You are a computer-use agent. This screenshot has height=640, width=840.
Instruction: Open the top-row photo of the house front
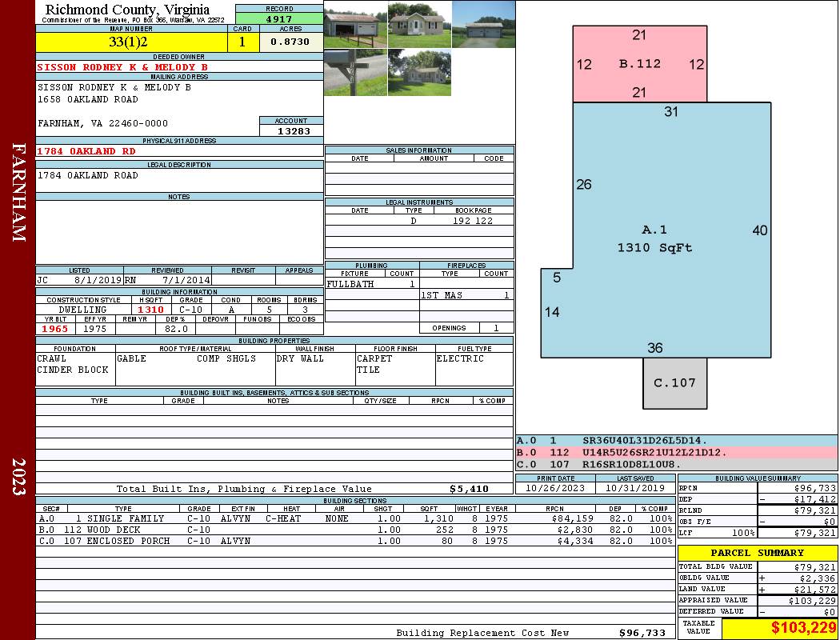[x=419, y=24]
